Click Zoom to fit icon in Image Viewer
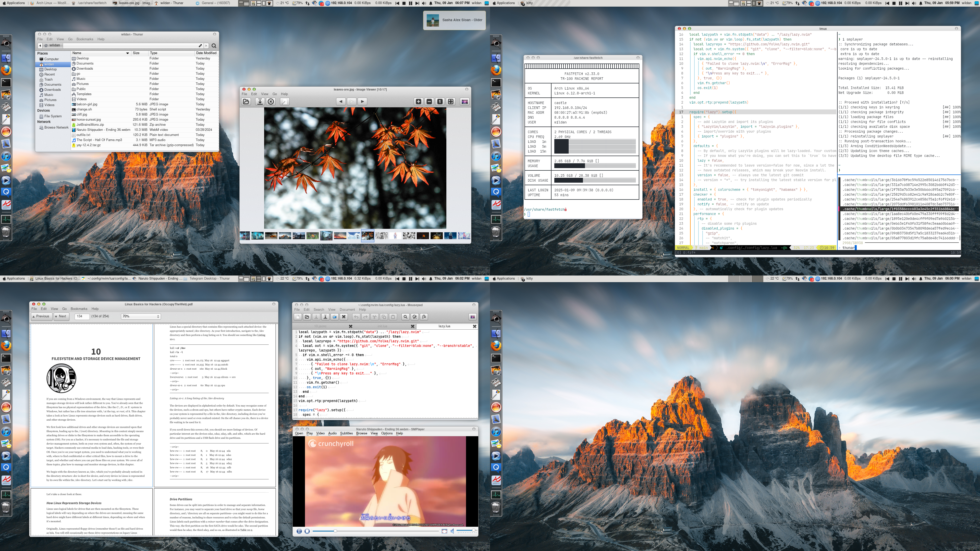 coord(451,102)
